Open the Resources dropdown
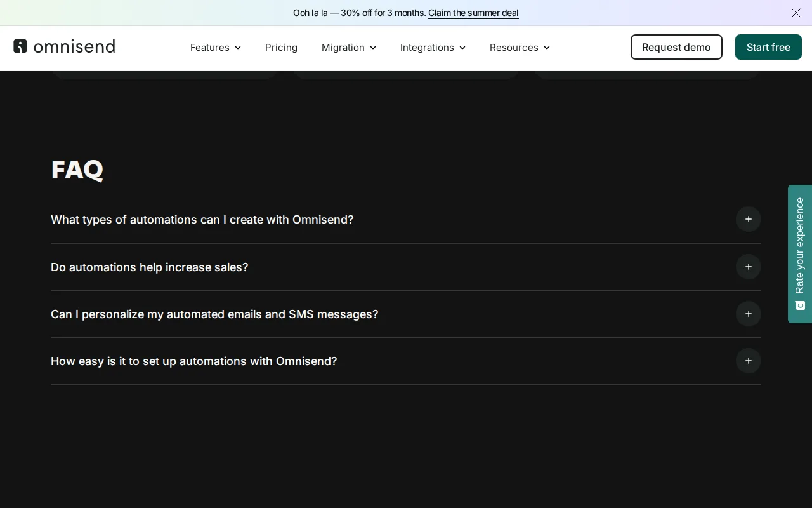The height and width of the screenshot is (508, 812). [520, 48]
